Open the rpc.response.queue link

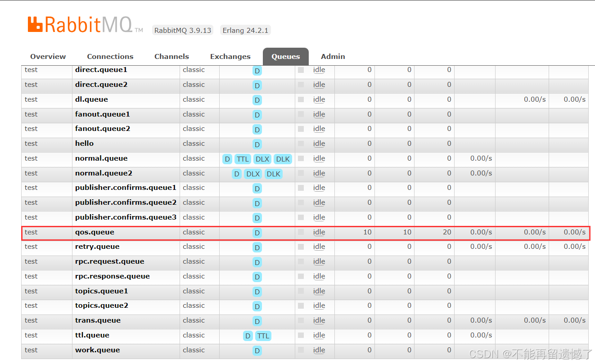tap(113, 276)
